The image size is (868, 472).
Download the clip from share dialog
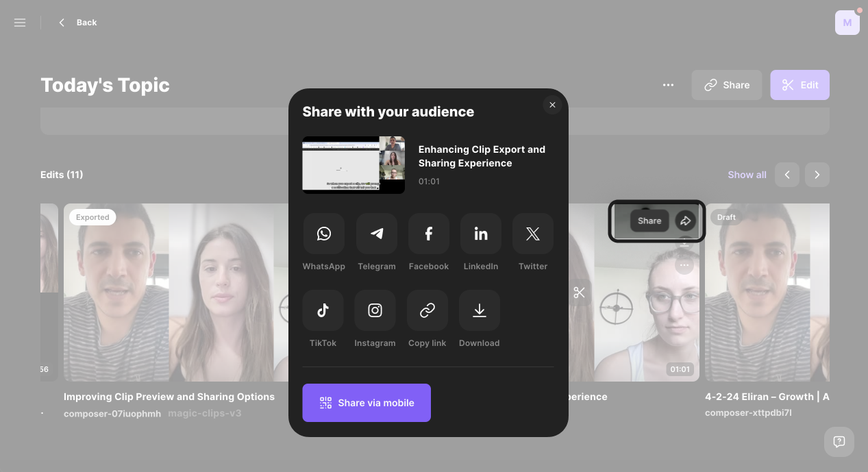point(479,310)
